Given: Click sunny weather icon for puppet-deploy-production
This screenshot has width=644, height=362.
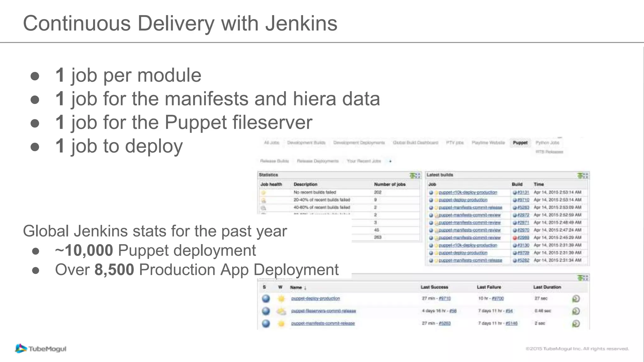Looking at the screenshot, I should click(281, 299).
